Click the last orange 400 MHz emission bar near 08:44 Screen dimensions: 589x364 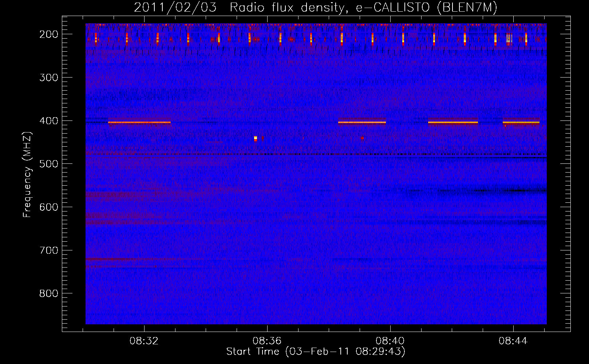pos(521,122)
